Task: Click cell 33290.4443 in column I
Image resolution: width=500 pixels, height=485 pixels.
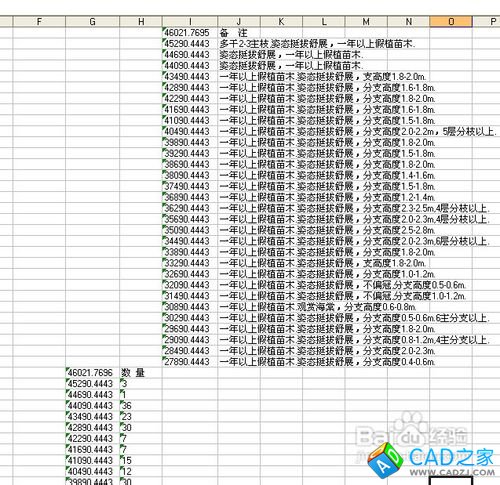Action: click(190, 263)
